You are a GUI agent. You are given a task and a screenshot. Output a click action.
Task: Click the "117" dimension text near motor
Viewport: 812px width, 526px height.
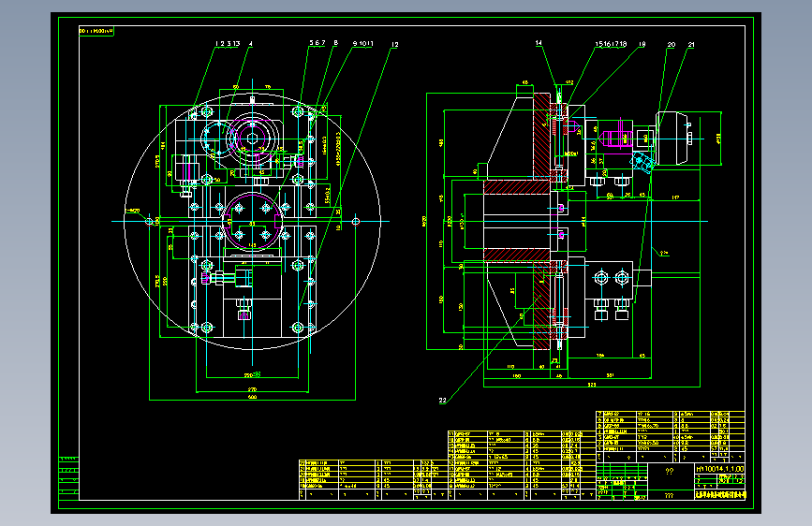(675, 197)
